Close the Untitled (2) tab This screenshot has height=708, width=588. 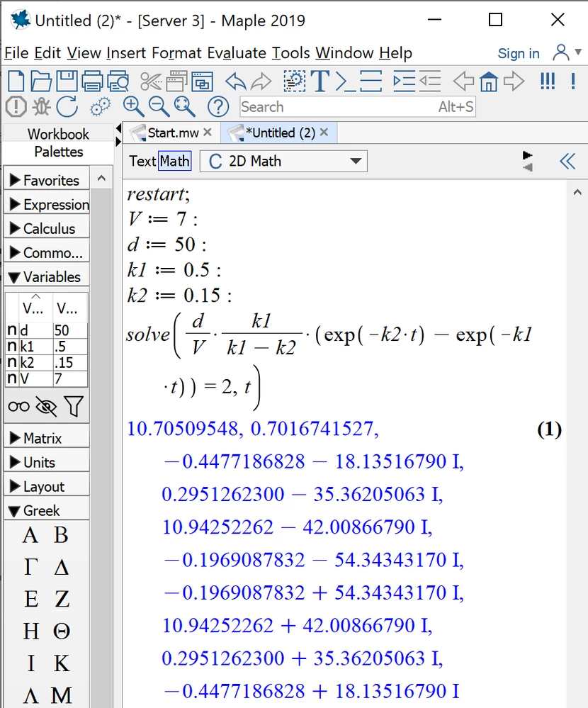click(x=324, y=133)
